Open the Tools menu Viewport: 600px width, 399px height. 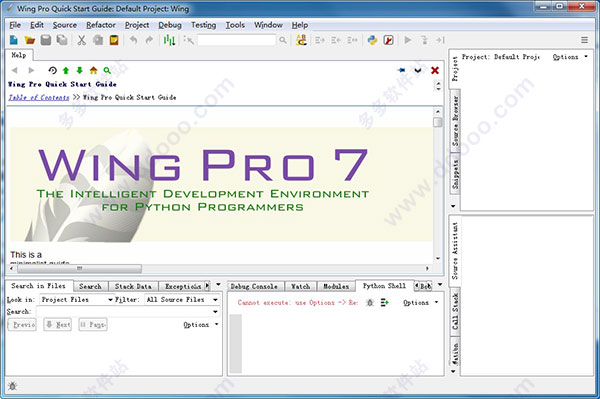[235, 25]
